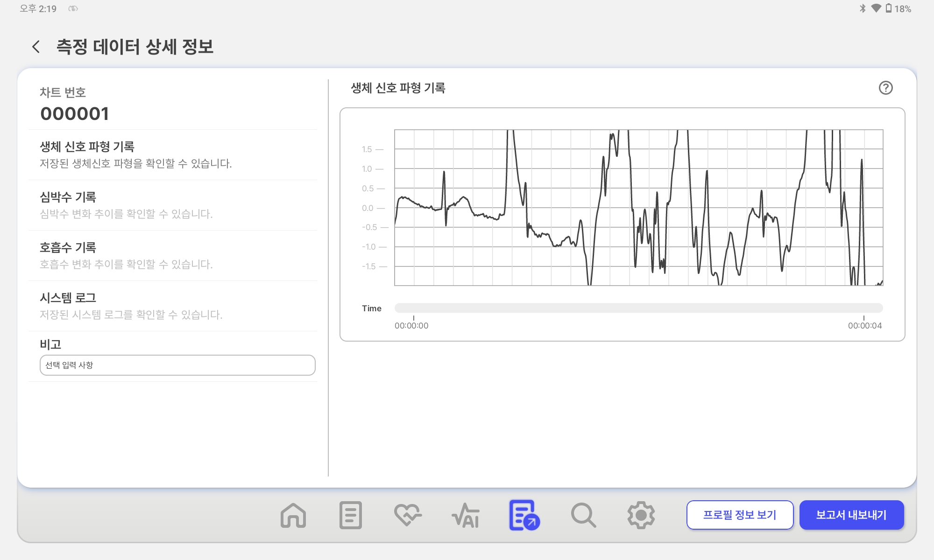934x560 pixels.
Task: Select 생체 신호 파형 기록 menu item
Action: [x=173, y=155]
